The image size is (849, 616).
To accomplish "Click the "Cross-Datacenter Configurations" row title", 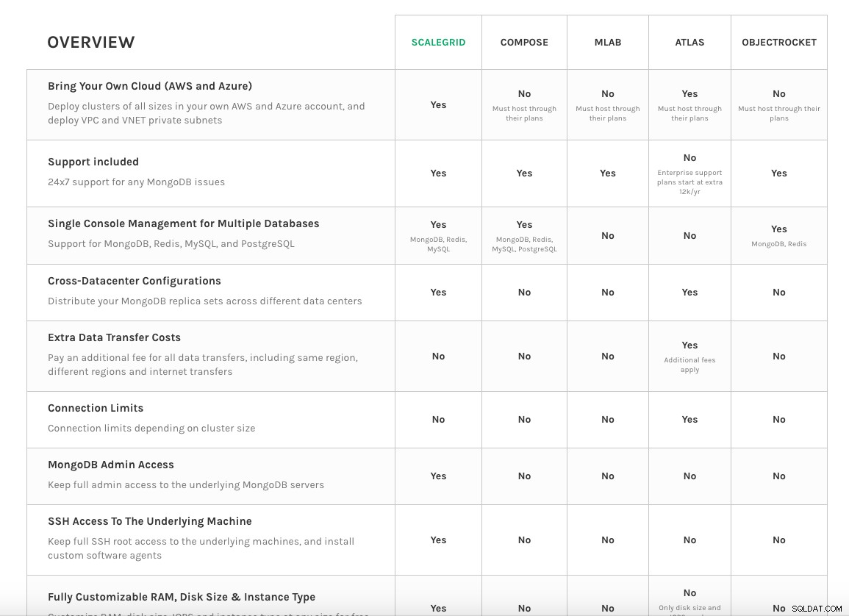I will (135, 281).
